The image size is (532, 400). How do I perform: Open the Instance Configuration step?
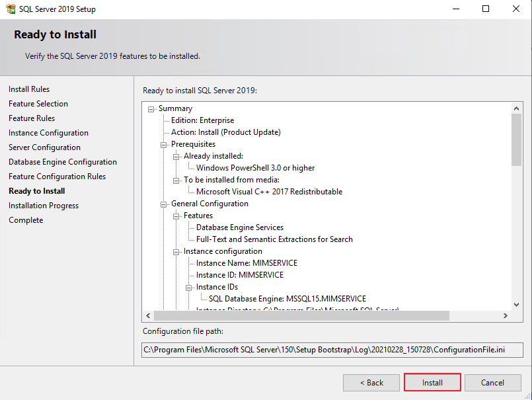coord(48,133)
